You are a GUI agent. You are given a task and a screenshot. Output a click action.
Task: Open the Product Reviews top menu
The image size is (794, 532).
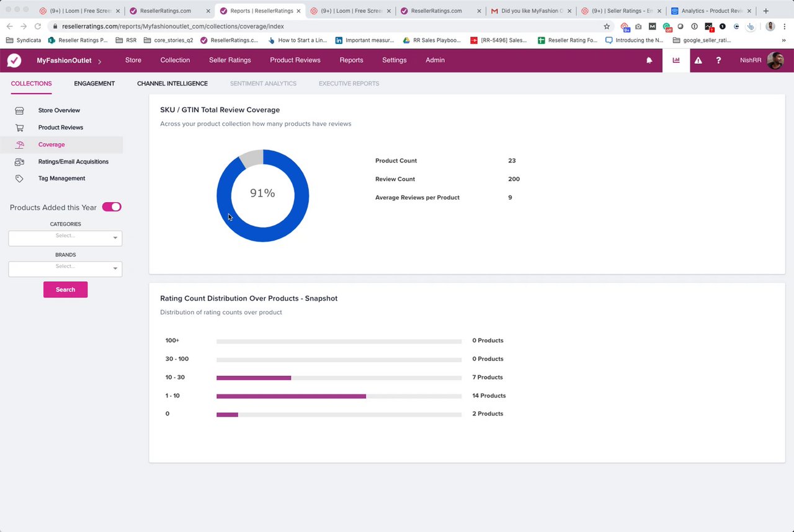295,60
